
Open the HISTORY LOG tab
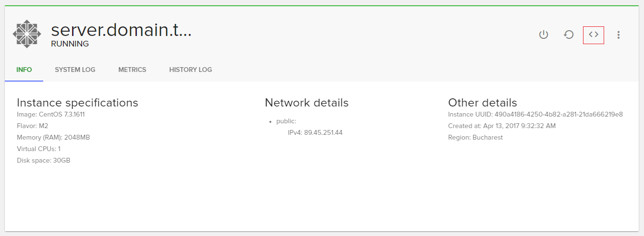(190, 70)
